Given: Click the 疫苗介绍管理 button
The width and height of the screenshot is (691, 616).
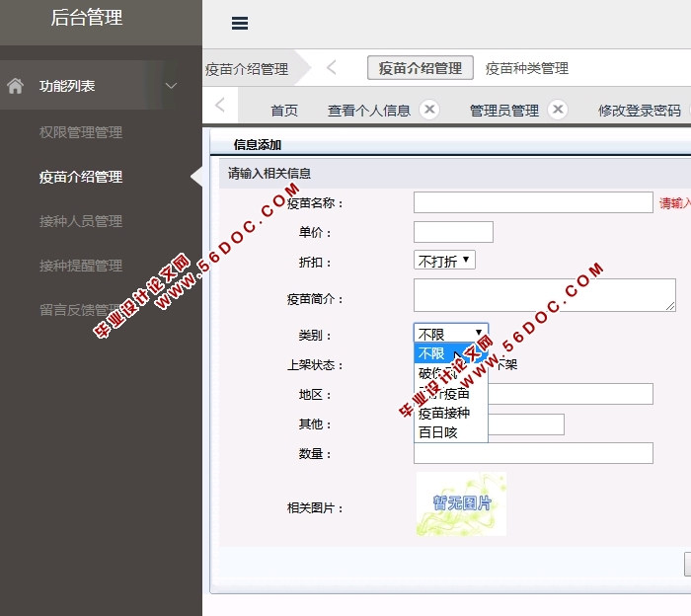Looking at the screenshot, I should coord(421,68).
